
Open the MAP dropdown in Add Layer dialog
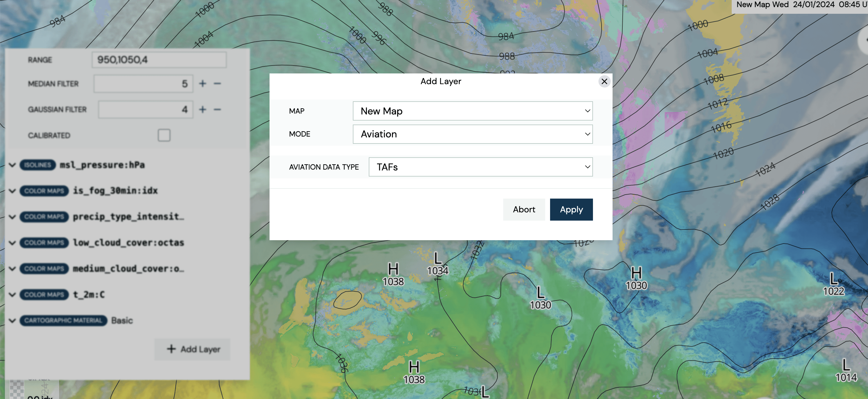(x=473, y=111)
